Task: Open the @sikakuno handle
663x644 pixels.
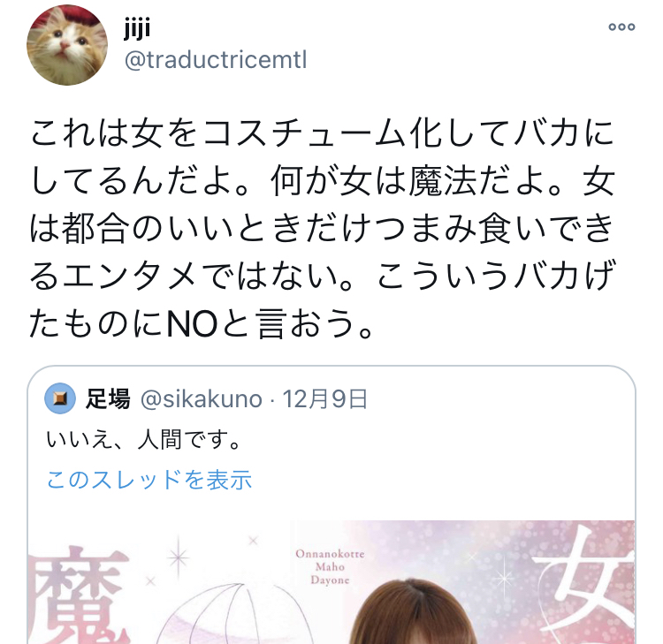Action: click(x=202, y=399)
